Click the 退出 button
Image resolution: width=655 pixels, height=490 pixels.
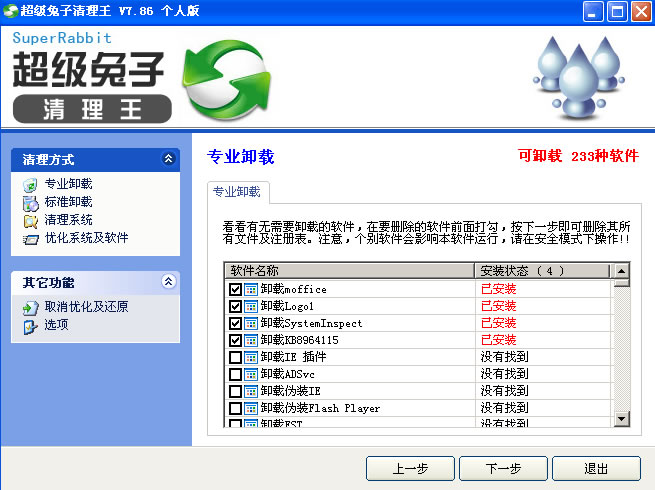point(596,469)
